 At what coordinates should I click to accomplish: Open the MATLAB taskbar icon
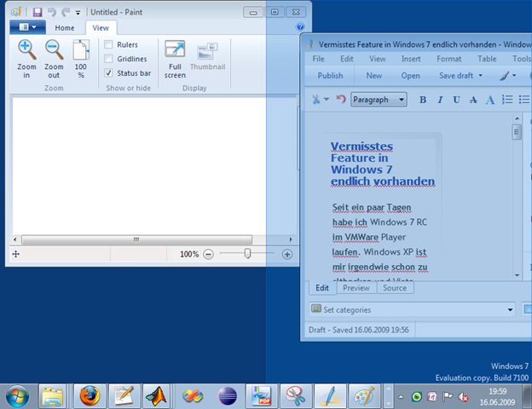pos(156,396)
